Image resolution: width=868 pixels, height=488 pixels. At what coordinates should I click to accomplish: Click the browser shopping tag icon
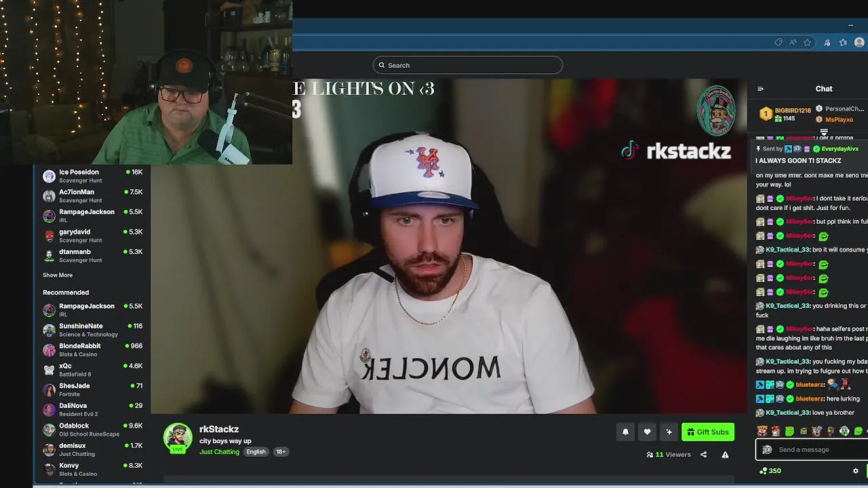[778, 43]
